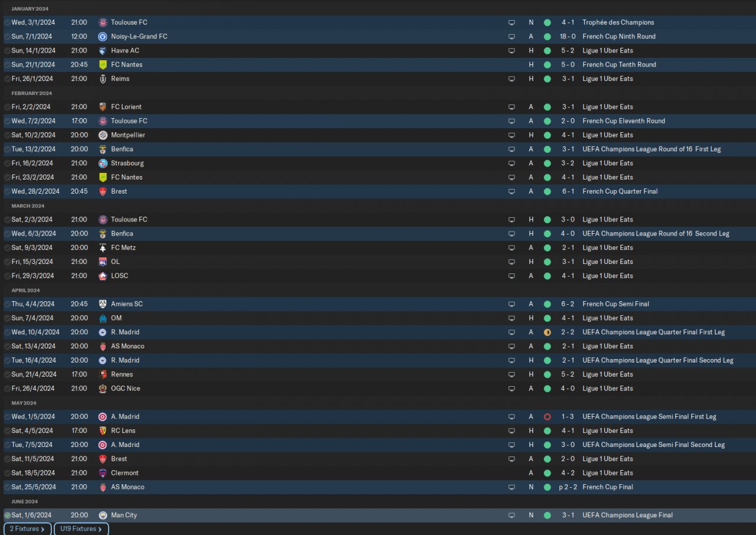The image size is (756, 535).
Task: Click the OGC Nice club crest
Action: pos(103,389)
